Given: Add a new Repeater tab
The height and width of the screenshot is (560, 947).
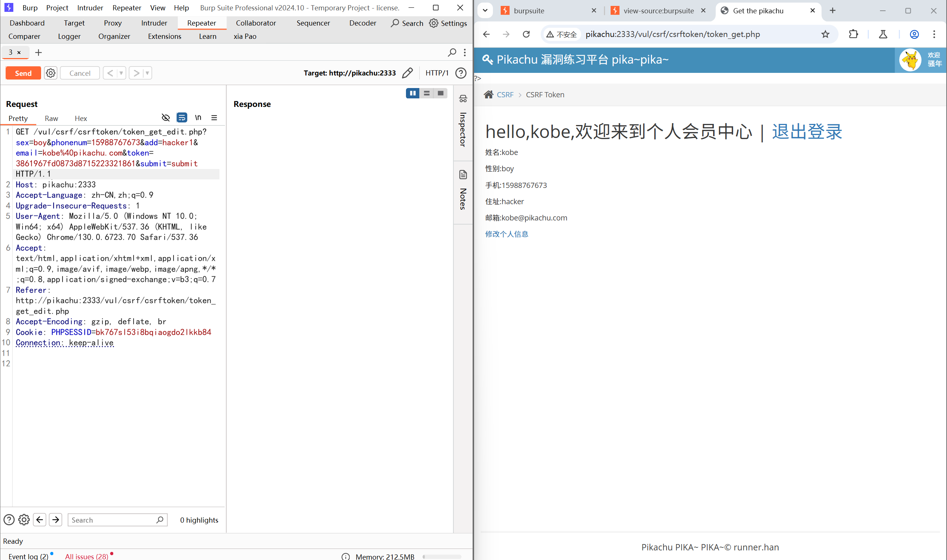Looking at the screenshot, I should point(38,53).
